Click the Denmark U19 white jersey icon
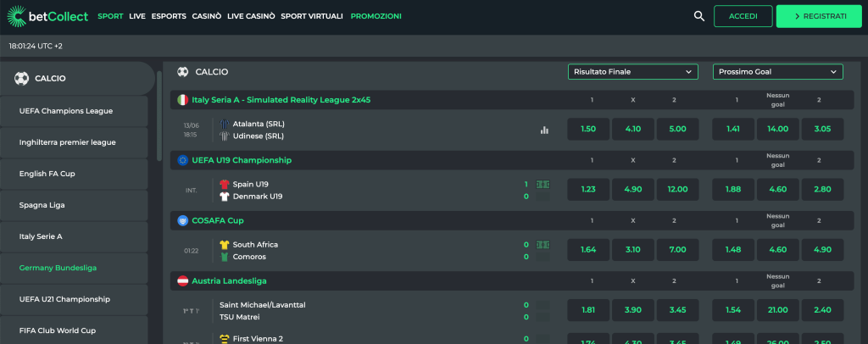Image resolution: width=868 pixels, height=344 pixels. pos(224,197)
